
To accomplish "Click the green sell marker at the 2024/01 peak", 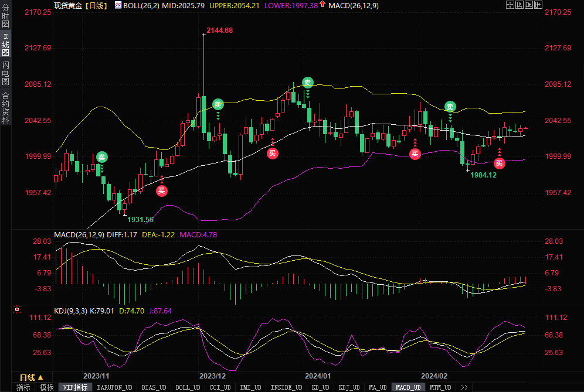I will [307, 83].
